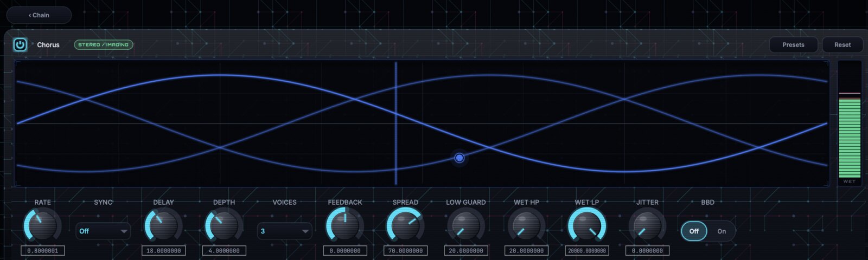Click the BBD label
Screen dimensions: 868x260
click(x=708, y=202)
